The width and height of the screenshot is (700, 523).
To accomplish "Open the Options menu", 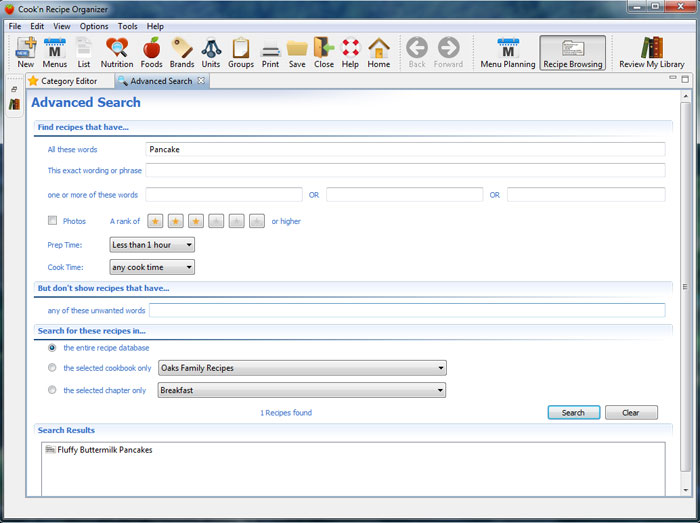I will pyautogui.click(x=94, y=26).
